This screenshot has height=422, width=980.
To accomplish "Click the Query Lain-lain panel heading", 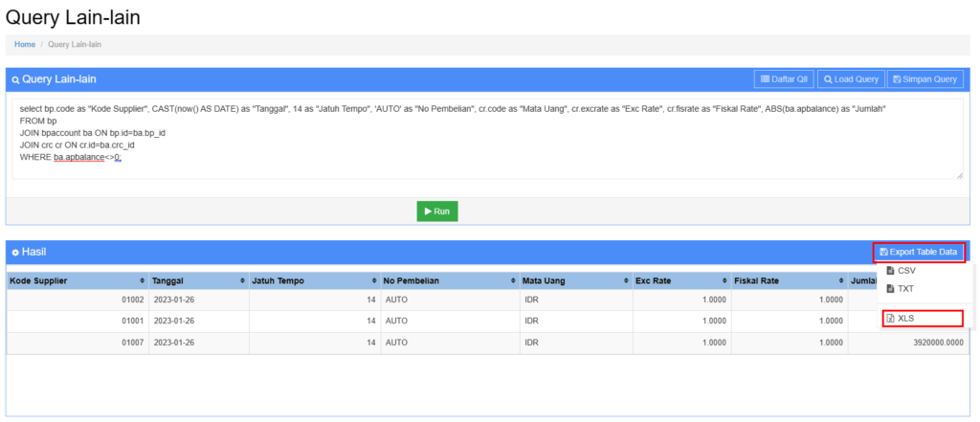I will point(54,79).
